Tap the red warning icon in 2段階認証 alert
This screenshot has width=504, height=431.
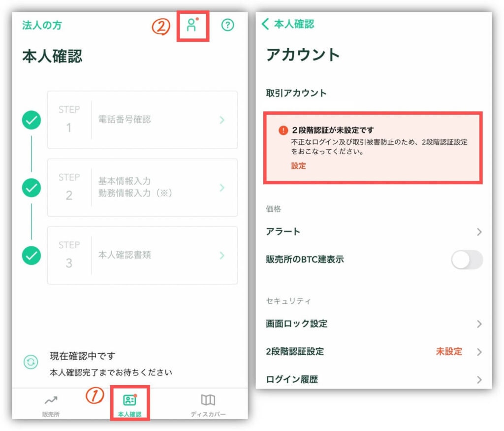[x=283, y=131]
